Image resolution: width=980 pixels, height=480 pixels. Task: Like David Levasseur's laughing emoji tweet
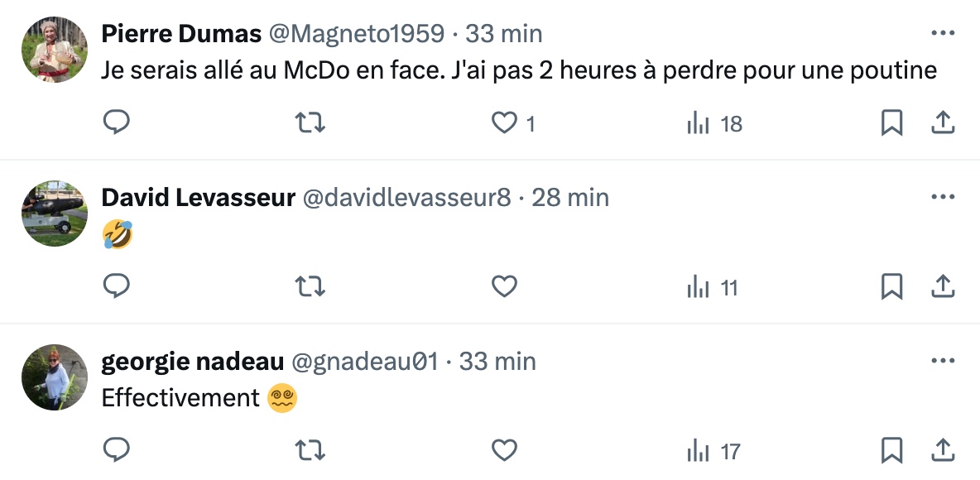pyautogui.click(x=504, y=287)
